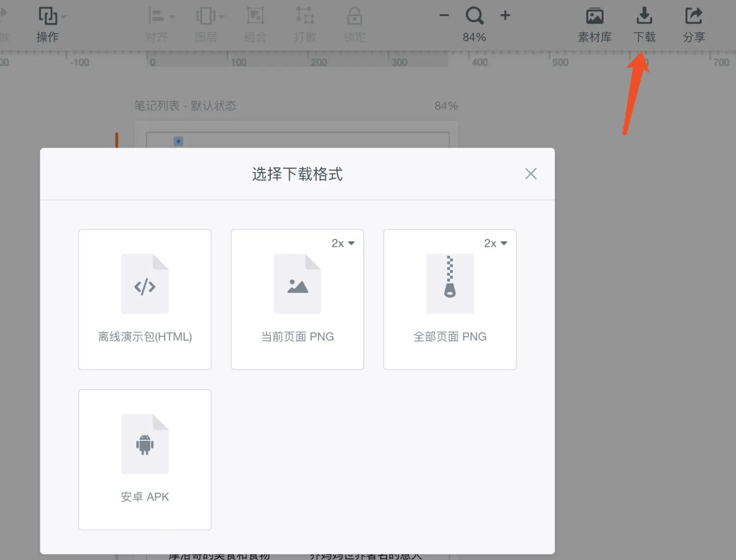The width and height of the screenshot is (736, 560).
Task: Click the 组合 group icon
Action: pos(255,15)
